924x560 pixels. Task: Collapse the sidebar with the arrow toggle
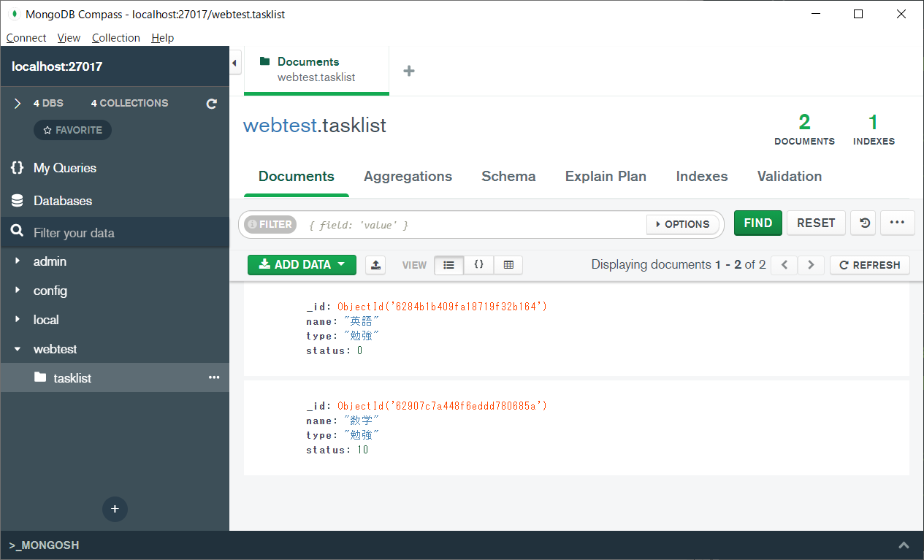tap(235, 64)
